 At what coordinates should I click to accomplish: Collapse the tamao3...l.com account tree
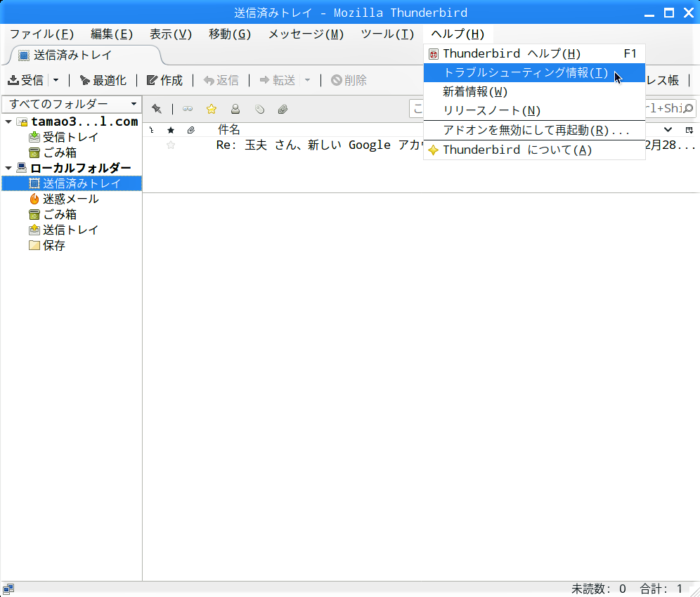point(8,122)
